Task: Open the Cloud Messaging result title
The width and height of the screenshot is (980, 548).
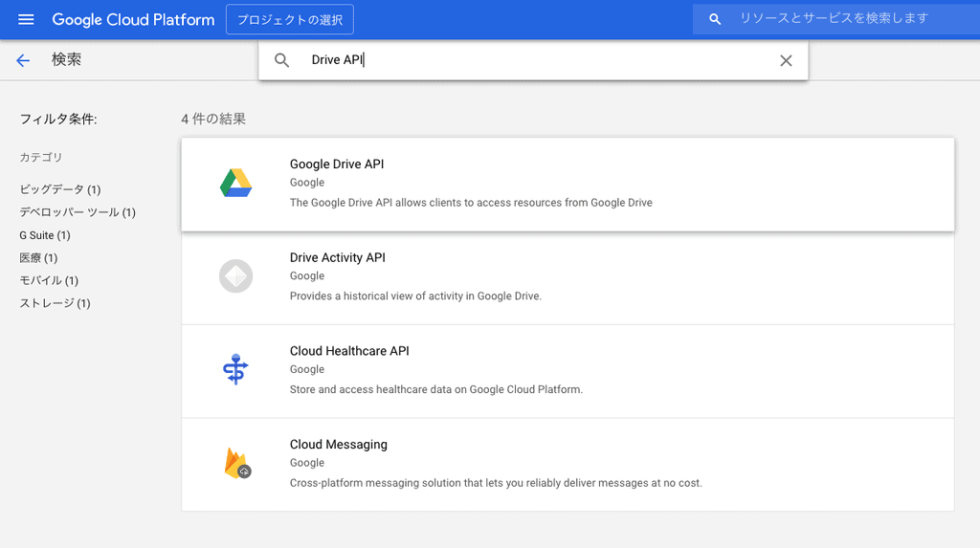Action: click(x=338, y=445)
